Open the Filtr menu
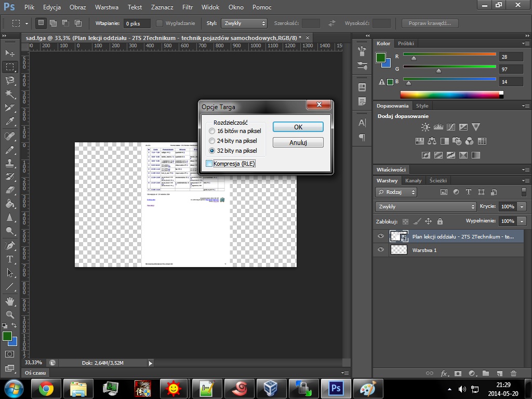532x399 pixels. (x=187, y=7)
